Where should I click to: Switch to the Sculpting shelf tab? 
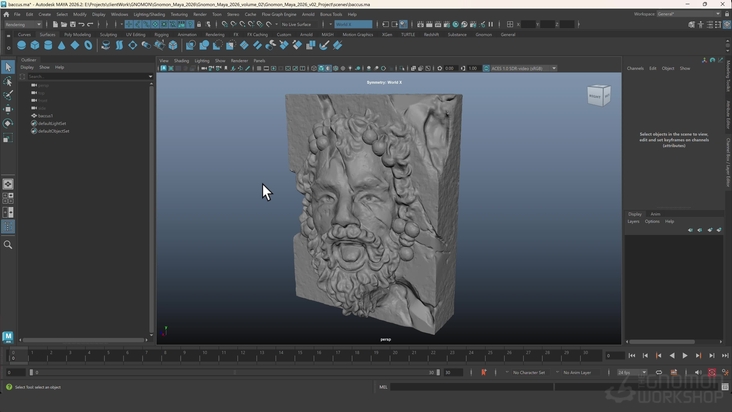[108, 35]
